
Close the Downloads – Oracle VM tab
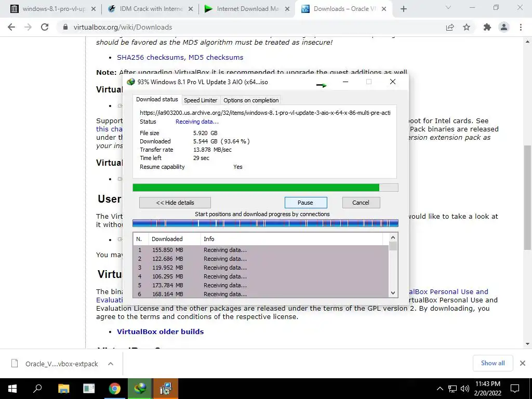[x=384, y=9]
